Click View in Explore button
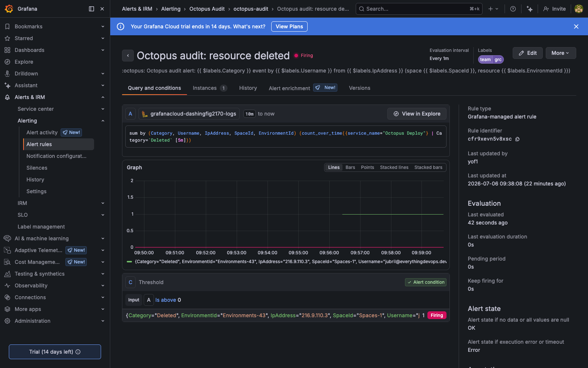 417,114
